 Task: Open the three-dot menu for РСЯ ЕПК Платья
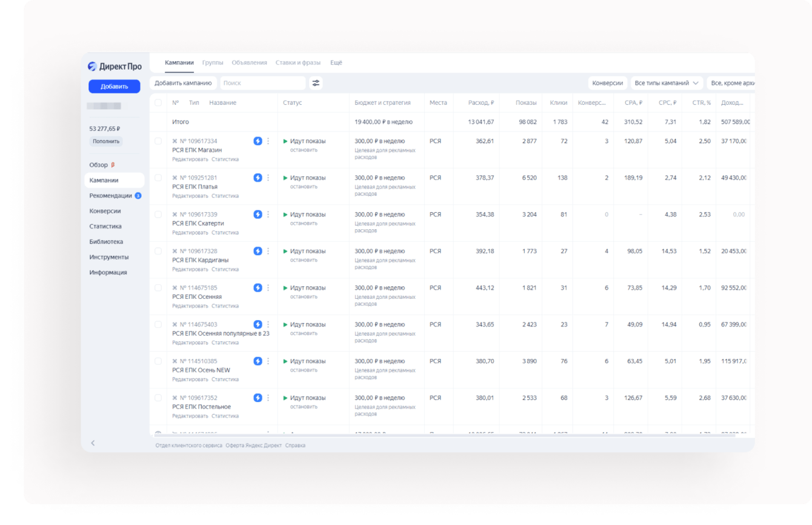point(268,178)
